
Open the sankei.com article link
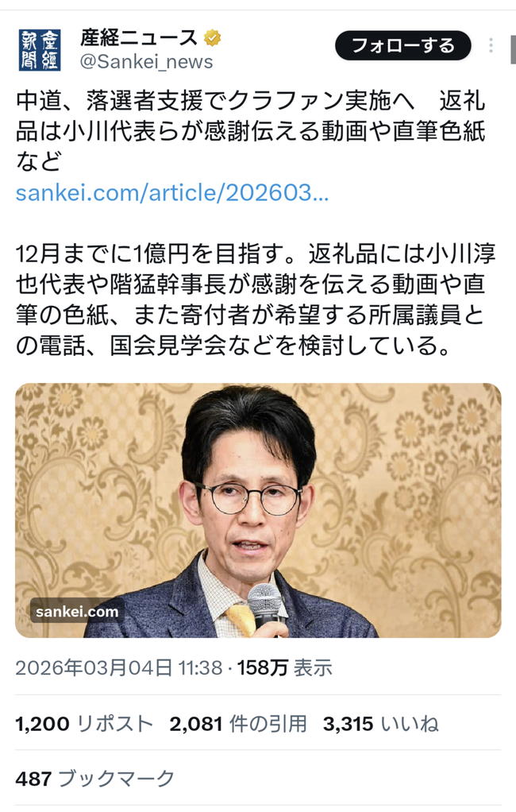(x=171, y=192)
